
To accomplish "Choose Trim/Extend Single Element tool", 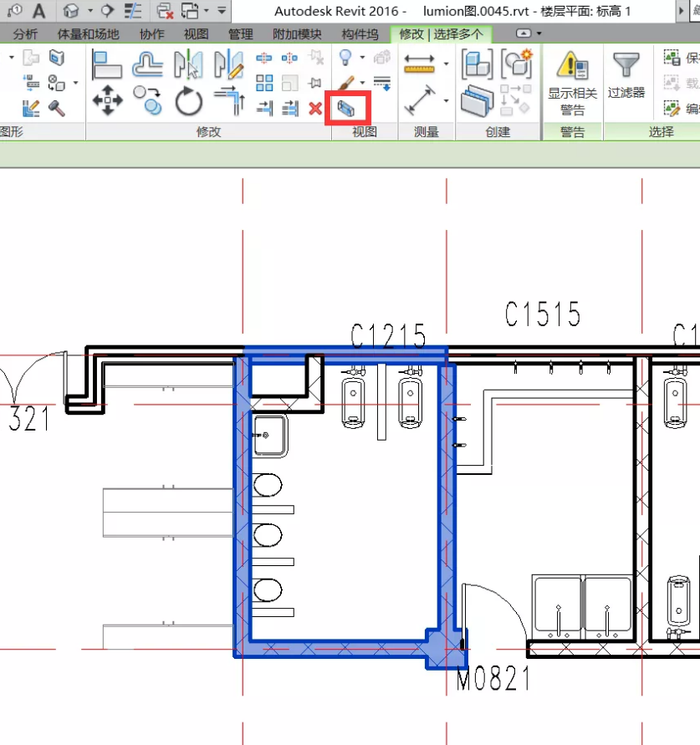I will tap(264, 109).
